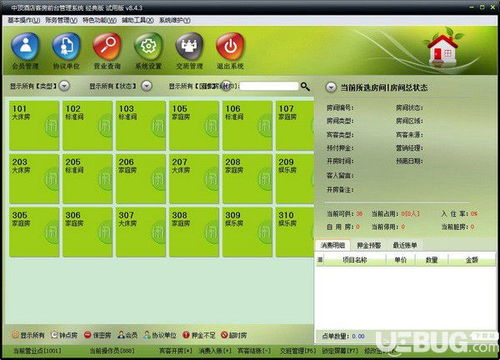Switch to 押金预警 tab

tap(369, 245)
